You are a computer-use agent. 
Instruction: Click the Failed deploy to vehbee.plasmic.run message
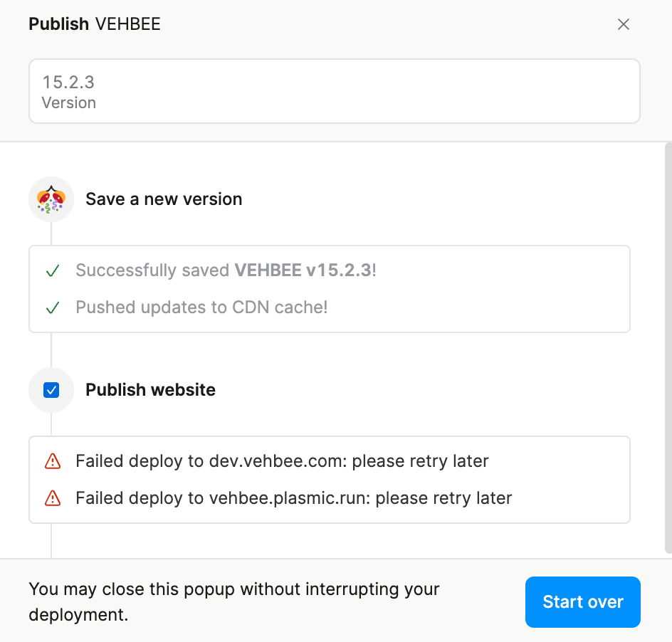pos(293,498)
